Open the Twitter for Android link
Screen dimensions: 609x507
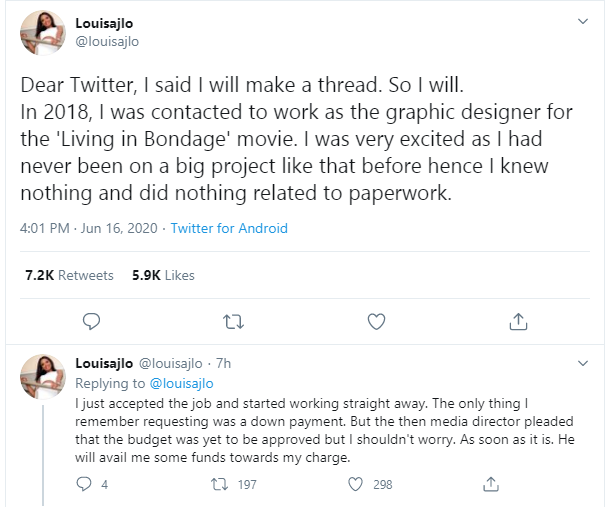click(x=229, y=228)
